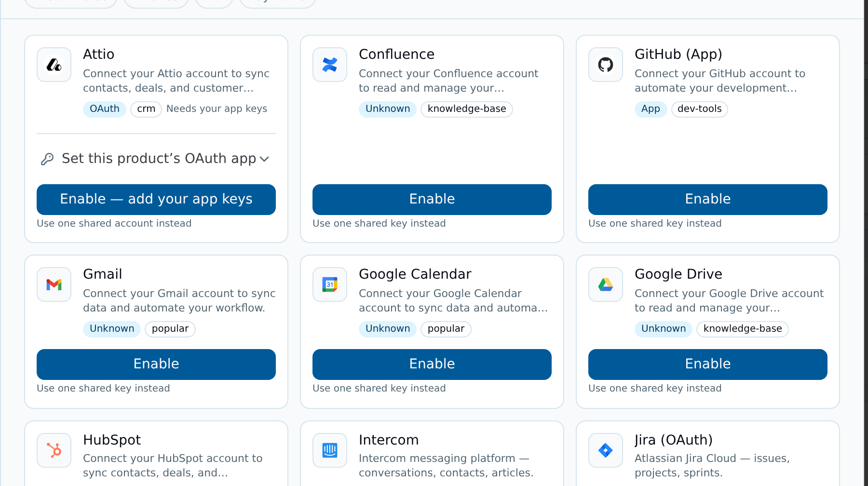This screenshot has width=868, height=486.
Task: Enable the Gmail integration
Action: pos(156,364)
